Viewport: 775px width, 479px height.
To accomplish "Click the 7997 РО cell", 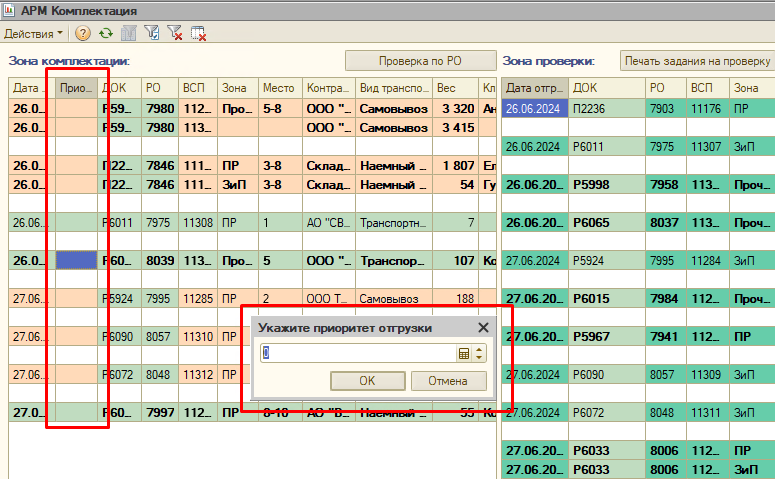I will (x=160, y=412).
